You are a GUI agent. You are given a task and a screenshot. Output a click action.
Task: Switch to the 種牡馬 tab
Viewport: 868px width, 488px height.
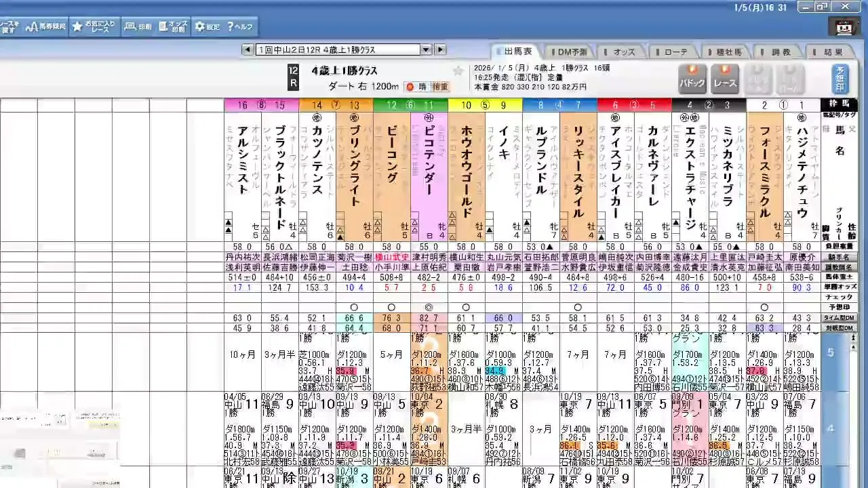[x=726, y=52]
